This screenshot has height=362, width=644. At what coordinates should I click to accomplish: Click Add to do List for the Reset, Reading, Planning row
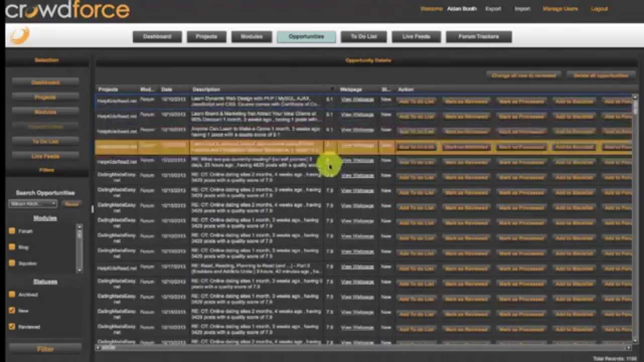(x=416, y=268)
